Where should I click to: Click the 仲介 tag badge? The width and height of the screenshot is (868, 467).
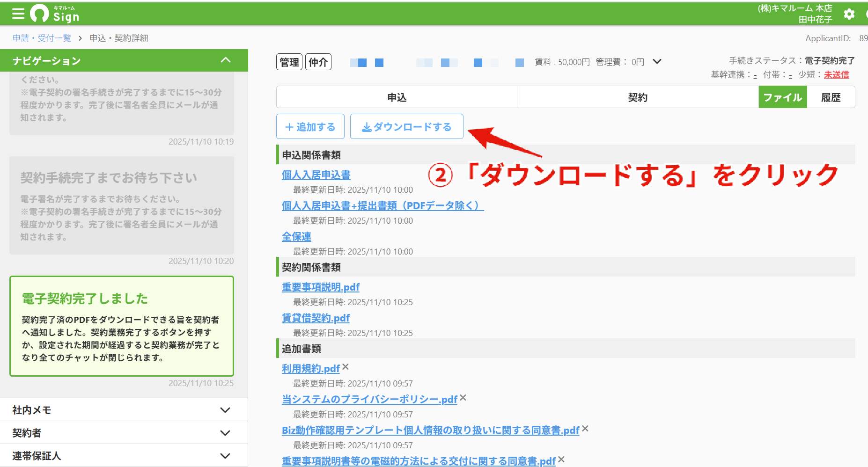(x=318, y=62)
